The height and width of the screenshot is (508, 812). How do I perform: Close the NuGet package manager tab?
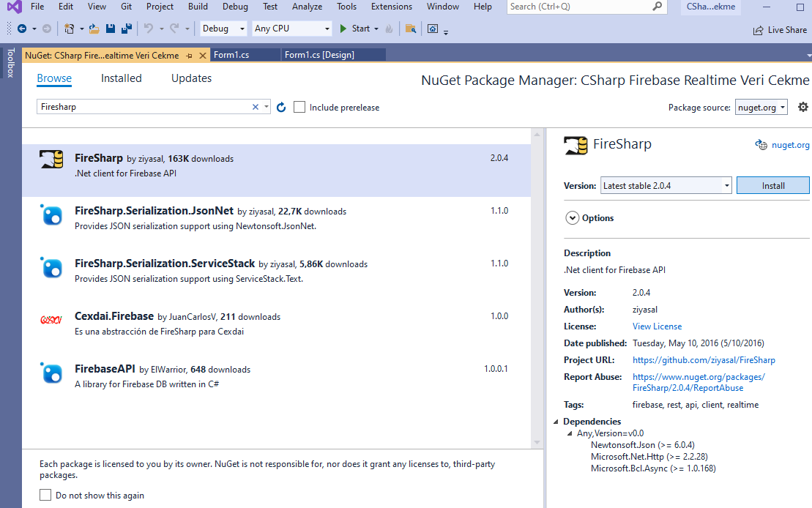[203, 56]
